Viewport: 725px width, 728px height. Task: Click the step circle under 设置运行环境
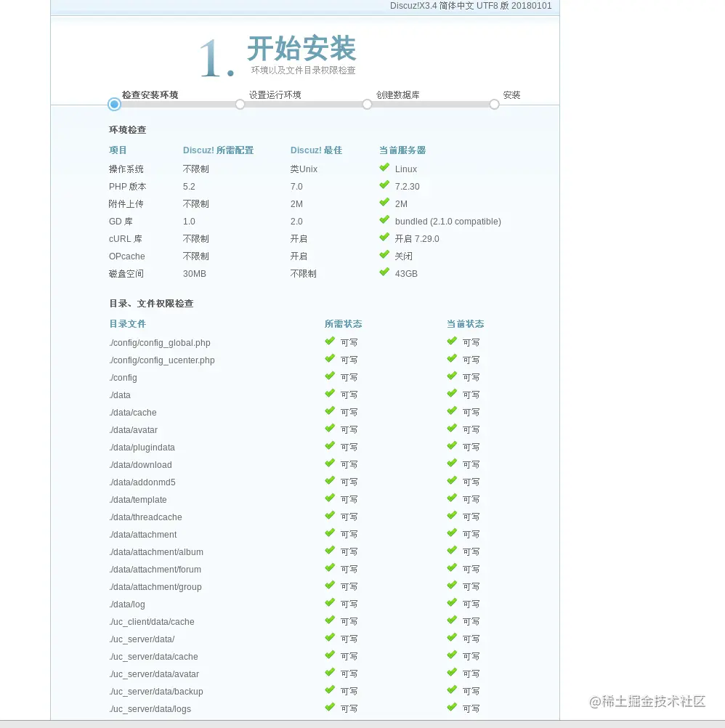[x=240, y=105]
